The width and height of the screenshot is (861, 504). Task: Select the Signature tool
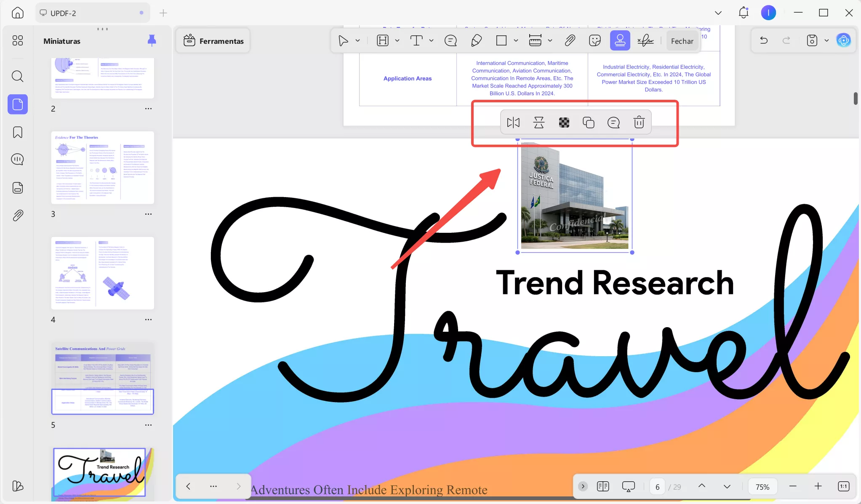pos(645,41)
